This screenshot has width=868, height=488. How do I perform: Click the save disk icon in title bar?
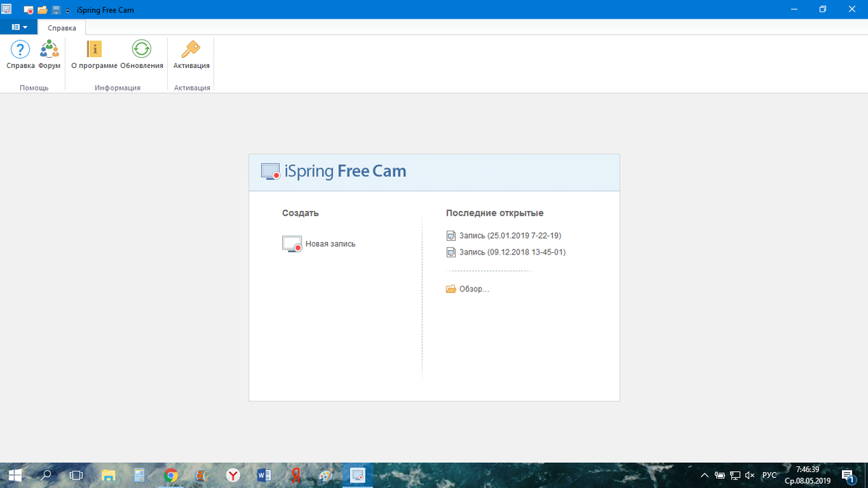[56, 10]
